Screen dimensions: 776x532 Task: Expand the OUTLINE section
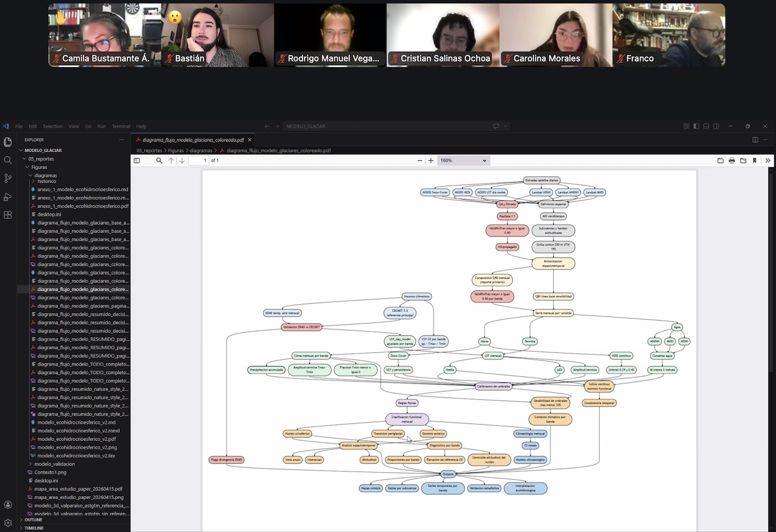pos(33,520)
